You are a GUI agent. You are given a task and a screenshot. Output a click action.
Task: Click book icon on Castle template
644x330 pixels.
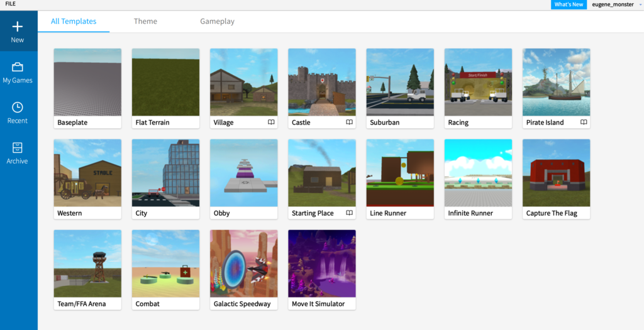(349, 123)
